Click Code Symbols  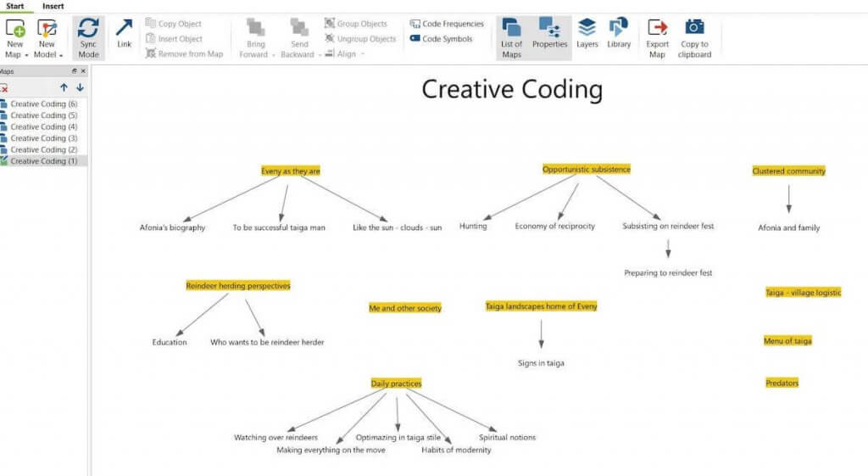441,39
